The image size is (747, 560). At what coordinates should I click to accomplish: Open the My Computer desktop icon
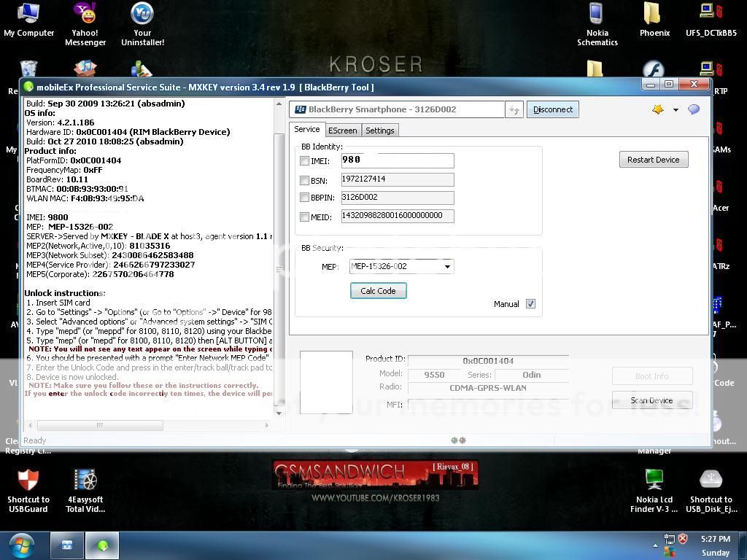[28, 20]
